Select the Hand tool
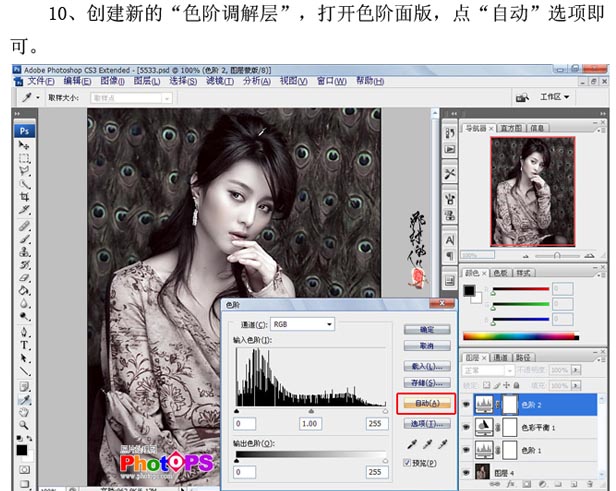 [24, 412]
